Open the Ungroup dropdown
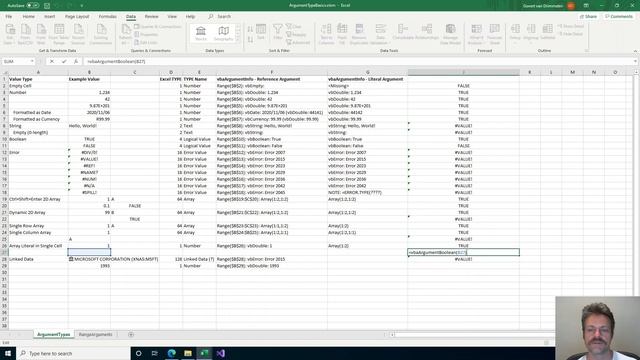Image resolution: width=640 pixels, height=360 pixels. coord(531,41)
